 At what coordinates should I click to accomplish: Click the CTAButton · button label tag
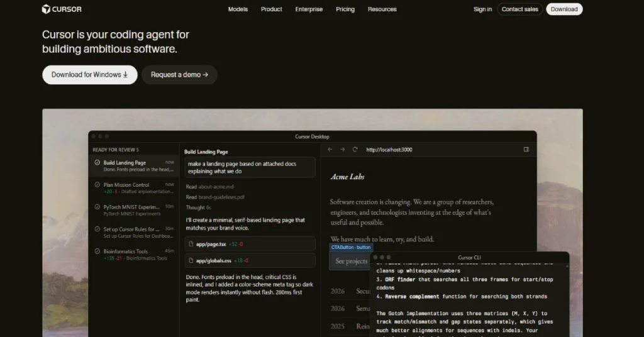(351, 247)
